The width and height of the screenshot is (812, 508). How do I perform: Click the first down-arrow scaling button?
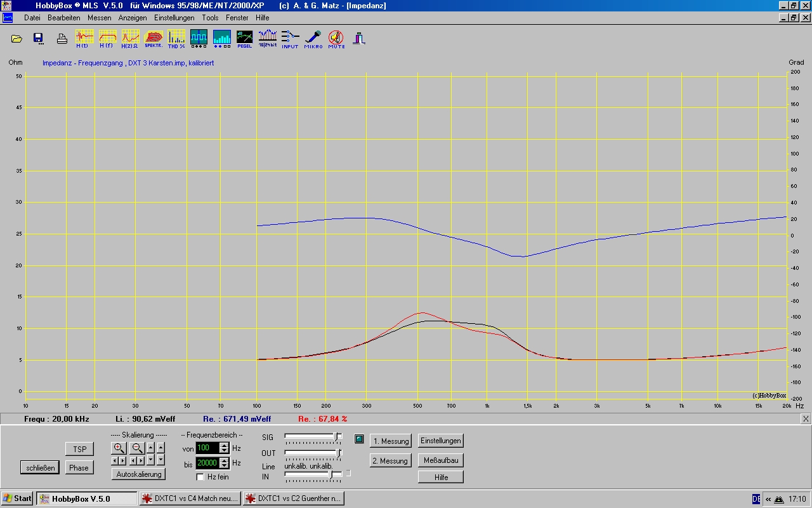(150, 460)
